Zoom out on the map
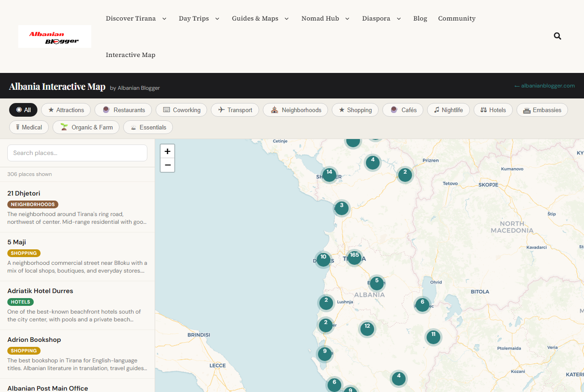The height and width of the screenshot is (392, 584). coord(167,165)
